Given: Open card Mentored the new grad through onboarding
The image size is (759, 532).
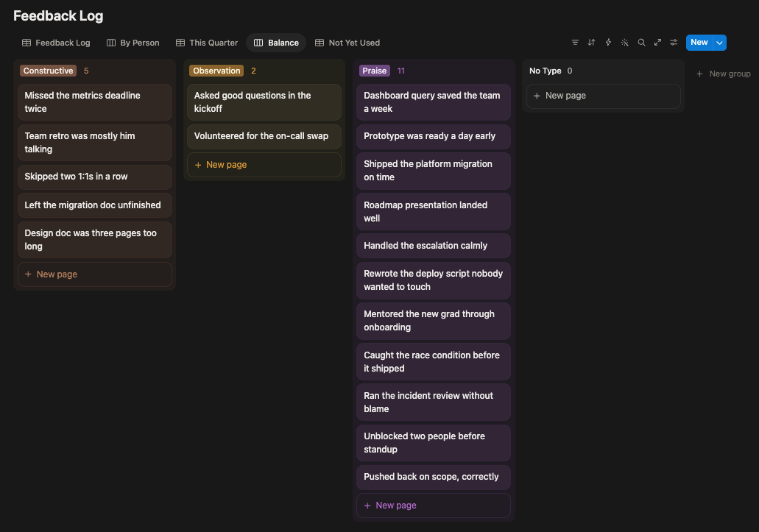Looking at the screenshot, I should [x=434, y=321].
